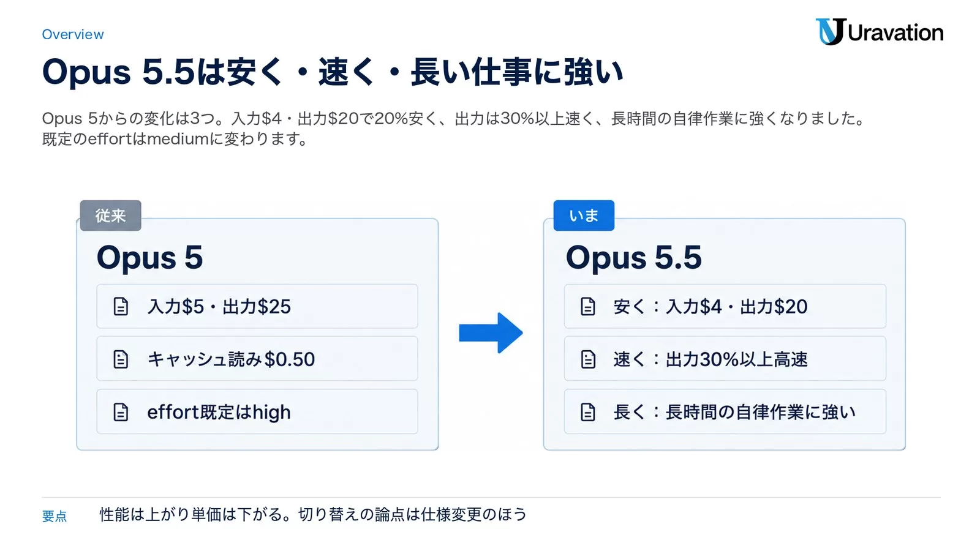Viewport: 980px width, 551px height.
Task: Click document icon beside キャッシュ読み$0.50
Action: [121, 359]
